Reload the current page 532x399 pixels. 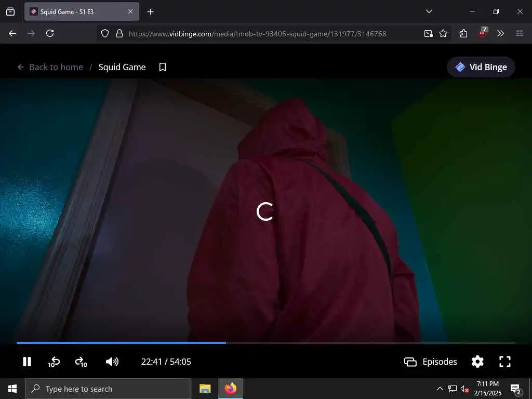[x=50, y=33]
